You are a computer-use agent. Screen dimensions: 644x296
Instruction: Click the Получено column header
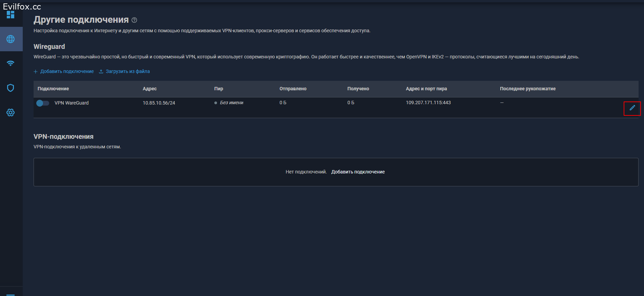(358, 89)
